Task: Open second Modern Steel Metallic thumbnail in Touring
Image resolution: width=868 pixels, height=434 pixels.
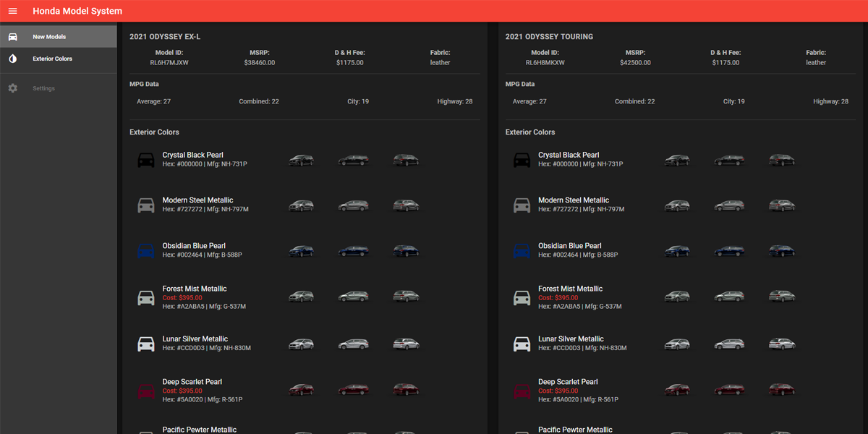Action: click(730, 205)
